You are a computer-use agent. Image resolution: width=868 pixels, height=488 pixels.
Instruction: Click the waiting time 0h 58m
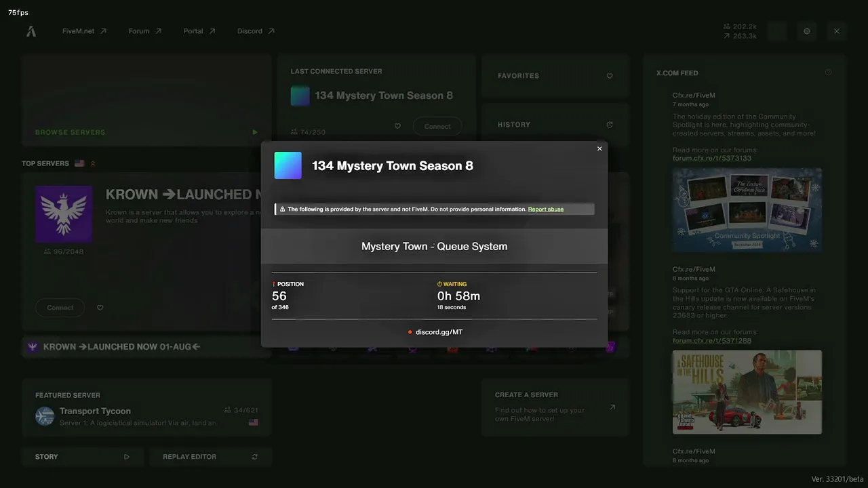pyautogui.click(x=459, y=296)
